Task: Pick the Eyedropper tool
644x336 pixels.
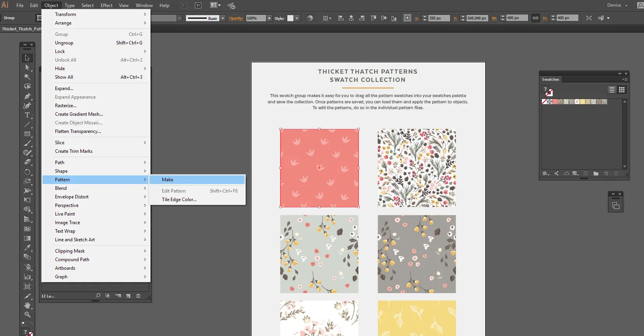Action: click(27, 248)
